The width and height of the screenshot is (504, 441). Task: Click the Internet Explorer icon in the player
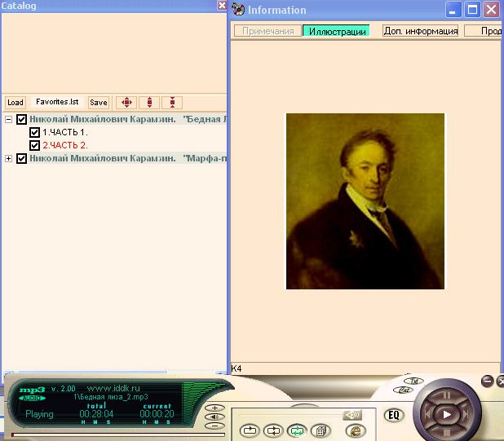pyautogui.click(x=356, y=430)
